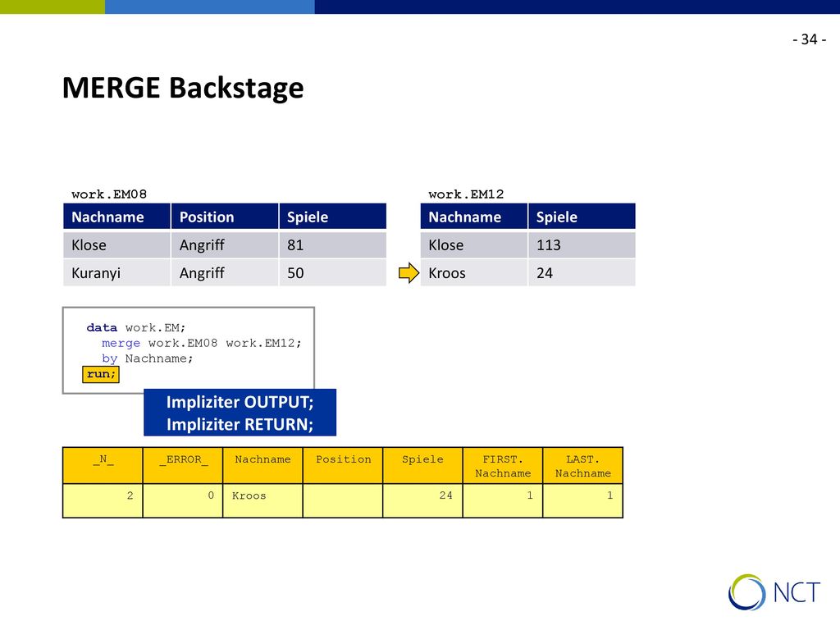Click the Nachname header in the EM08 table
Screen dimensions: 840x630
coord(116,217)
